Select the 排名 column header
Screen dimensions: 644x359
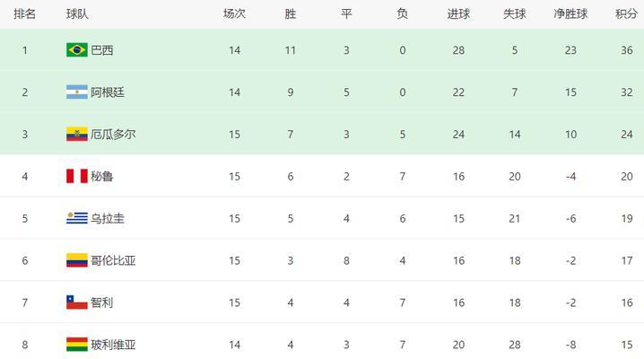24,14
